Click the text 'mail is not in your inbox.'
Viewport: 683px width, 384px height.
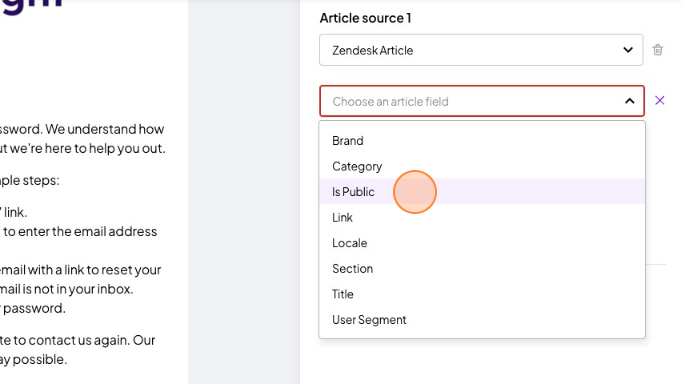67,289
